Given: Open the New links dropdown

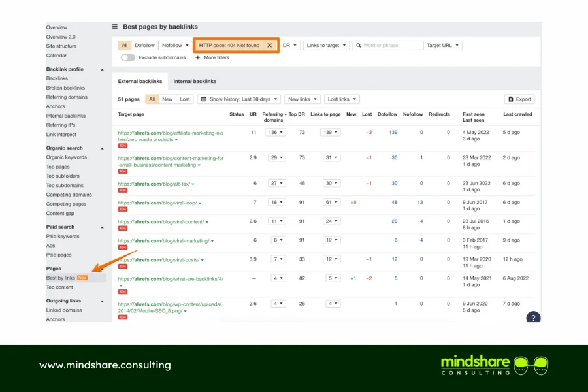Looking at the screenshot, I should pos(302,99).
